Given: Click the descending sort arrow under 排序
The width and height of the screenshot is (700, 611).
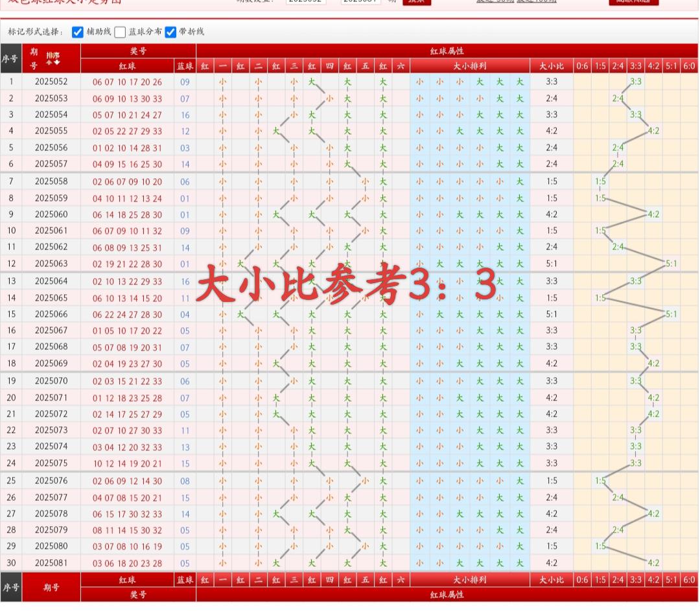Looking at the screenshot, I should click(x=57, y=63).
